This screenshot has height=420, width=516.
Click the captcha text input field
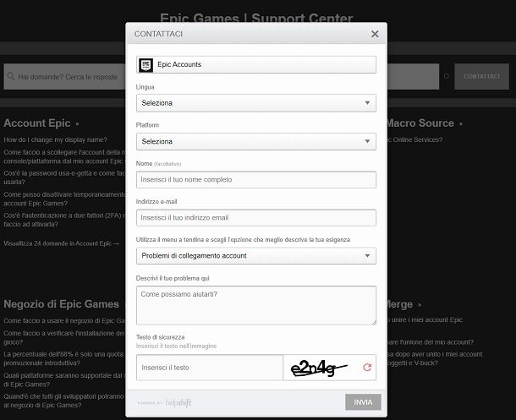click(x=210, y=368)
